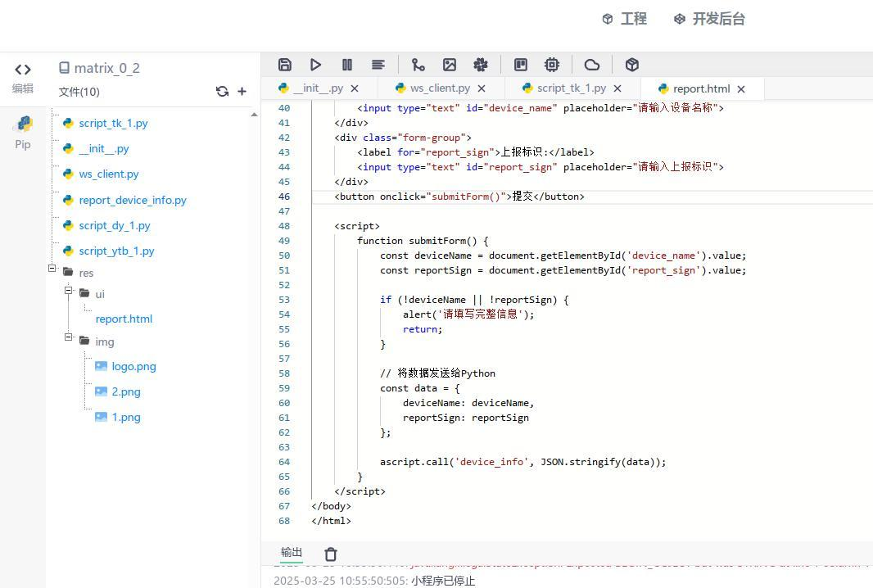Click the CPU chip icon in the toolbar

(x=552, y=65)
